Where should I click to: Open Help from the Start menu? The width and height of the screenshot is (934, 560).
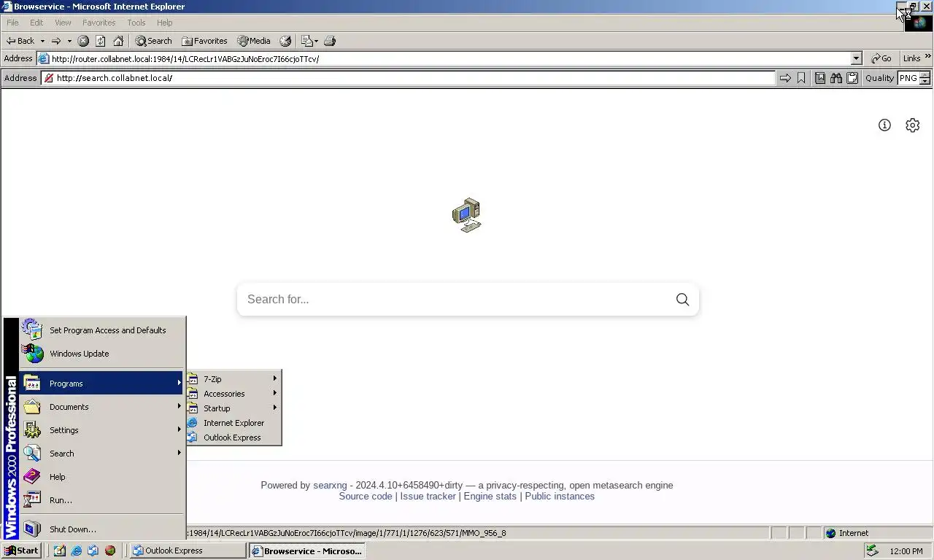tap(102, 477)
